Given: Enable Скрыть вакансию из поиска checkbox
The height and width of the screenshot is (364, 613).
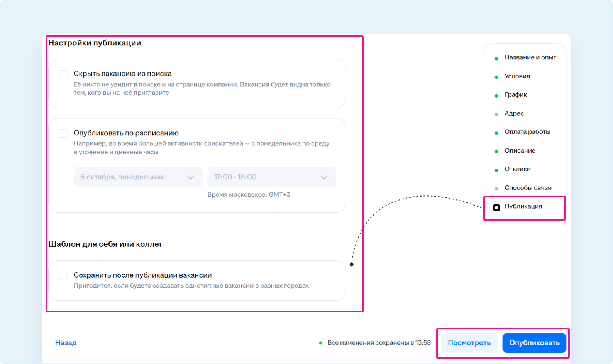Looking at the screenshot, I should [64, 74].
